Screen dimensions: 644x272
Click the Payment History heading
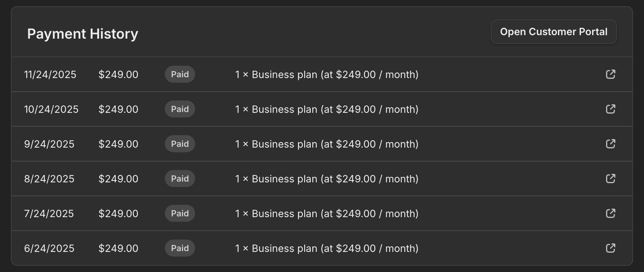tap(82, 34)
